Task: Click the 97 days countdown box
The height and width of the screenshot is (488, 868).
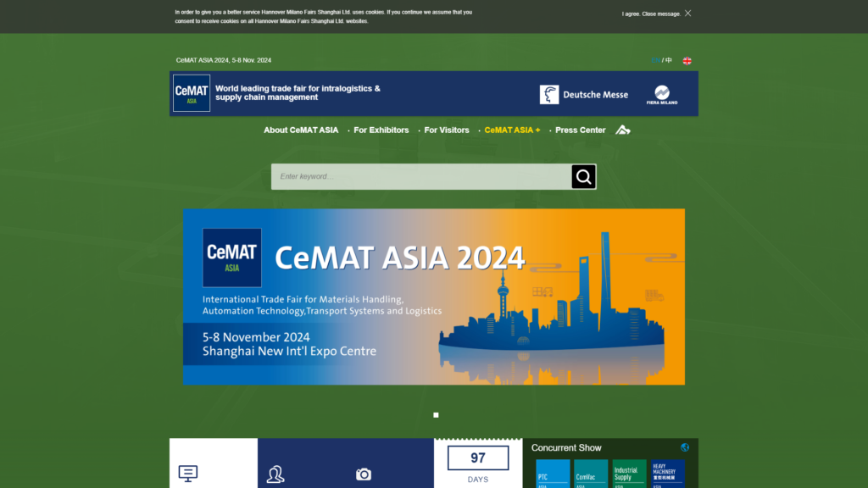Action: (478, 458)
